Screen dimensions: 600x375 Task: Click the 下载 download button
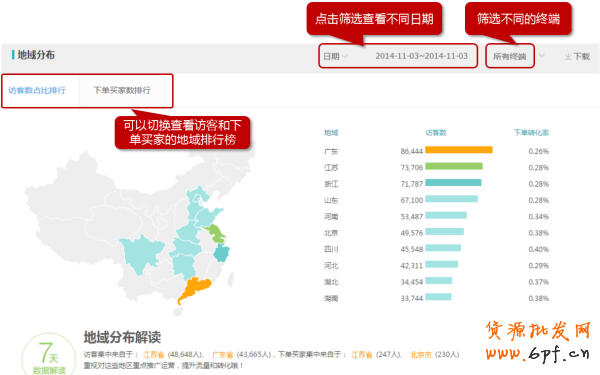point(577,57)
